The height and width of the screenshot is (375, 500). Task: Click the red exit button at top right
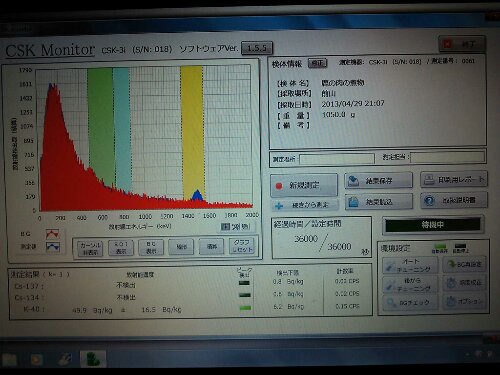pyautogui.click(x=462, y=44)
